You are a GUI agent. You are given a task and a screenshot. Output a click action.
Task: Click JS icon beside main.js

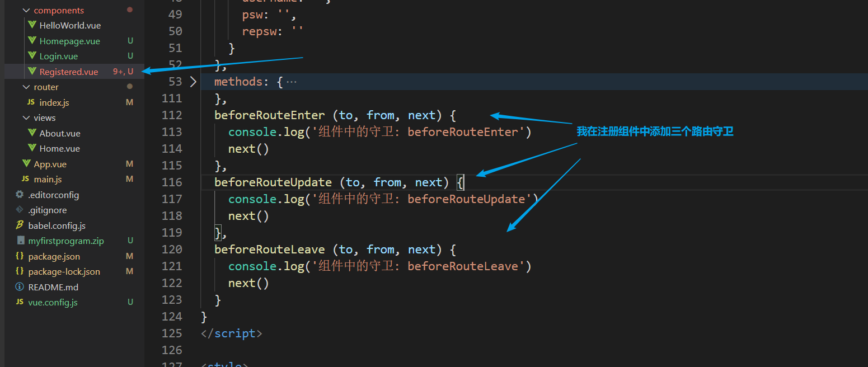[x=25, y=179]
